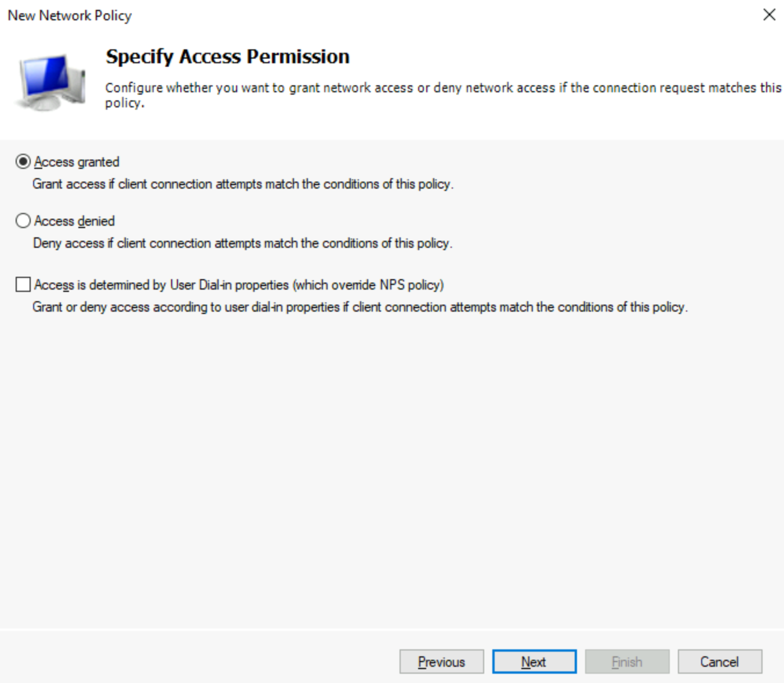The width and height of the screenshot is (784, 683).
Task: Proceed using the Next button
Action: pos(534,662)
